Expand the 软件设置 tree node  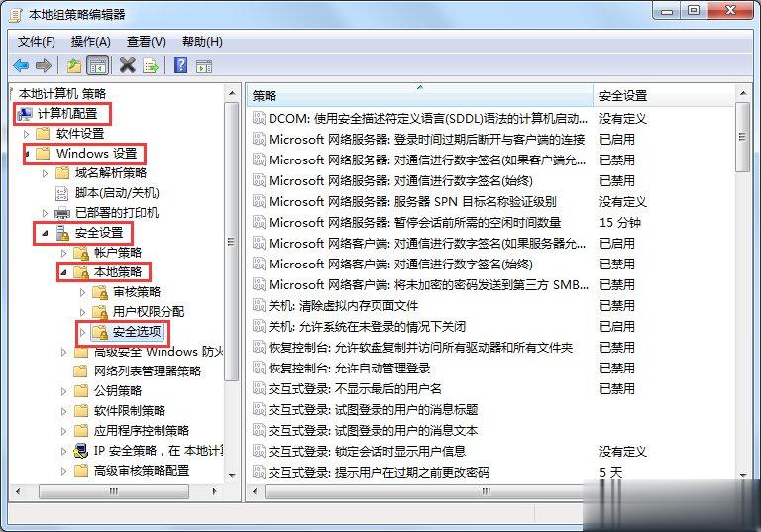(x=26, y=134)
